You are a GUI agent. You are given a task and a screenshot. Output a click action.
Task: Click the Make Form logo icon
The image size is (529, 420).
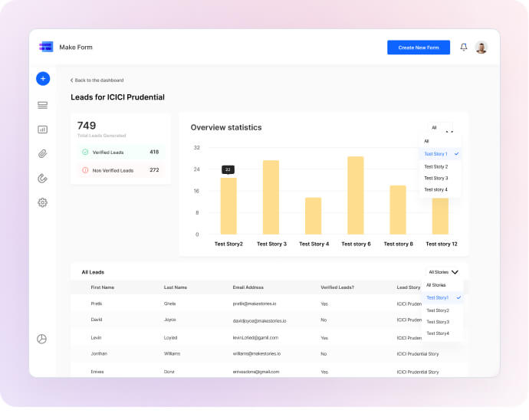[46, 48]
